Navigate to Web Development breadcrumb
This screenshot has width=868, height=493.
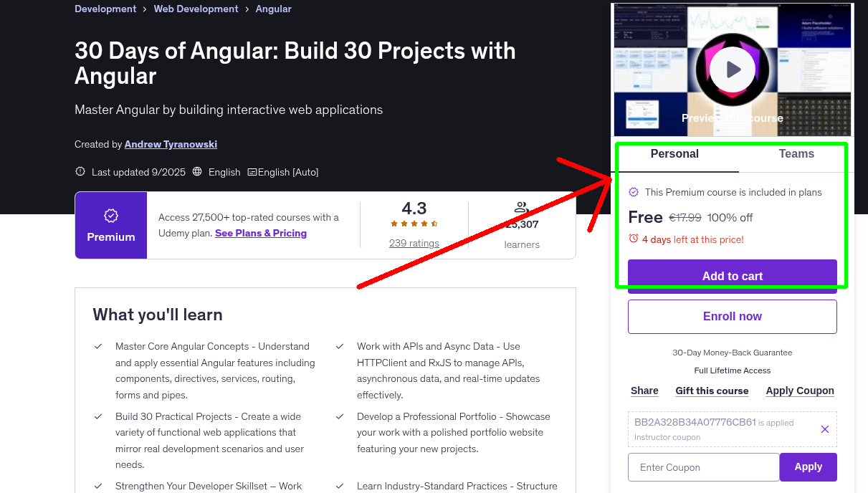point(196,9)
